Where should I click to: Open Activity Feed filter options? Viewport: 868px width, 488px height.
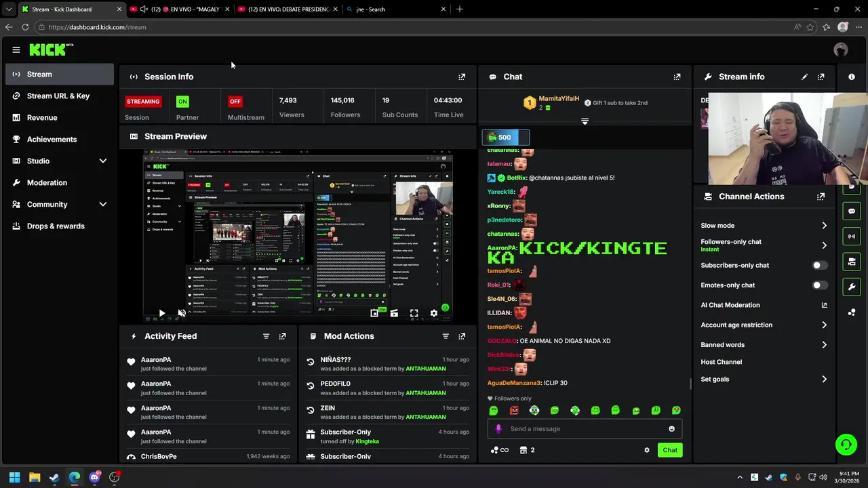tap(266, 336)
